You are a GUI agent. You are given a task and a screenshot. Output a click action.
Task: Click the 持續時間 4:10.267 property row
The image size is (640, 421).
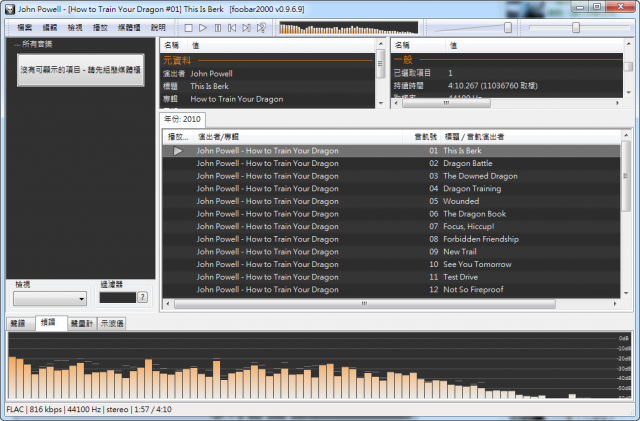click(x=507, y=86)
